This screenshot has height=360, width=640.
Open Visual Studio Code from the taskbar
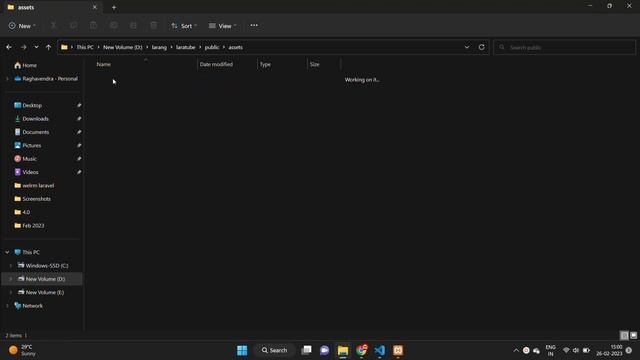pyautogui.click(x=380, y=350)
